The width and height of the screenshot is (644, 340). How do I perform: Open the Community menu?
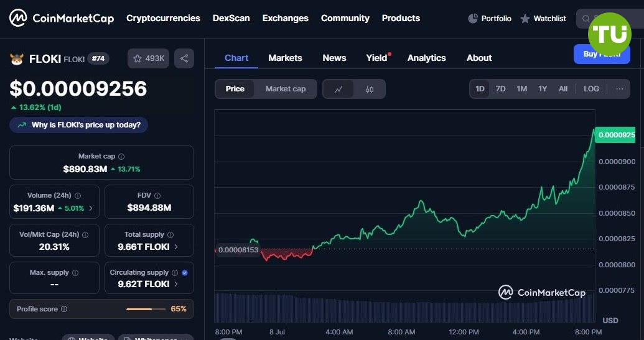345,19
